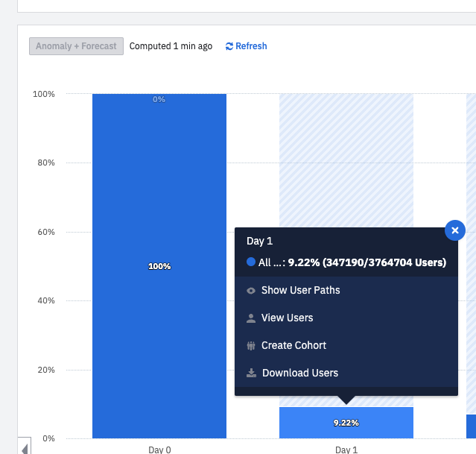The height and width of the screenshot is (454, 476).
Task: Click the Day 0 solid blue bar
Action: 159,266
